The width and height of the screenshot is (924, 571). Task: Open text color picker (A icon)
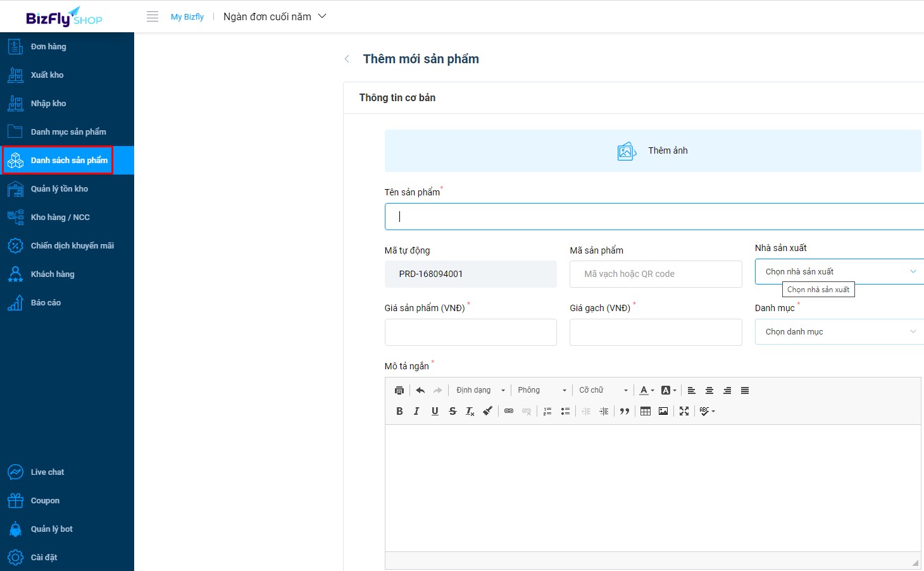(647, 390)
